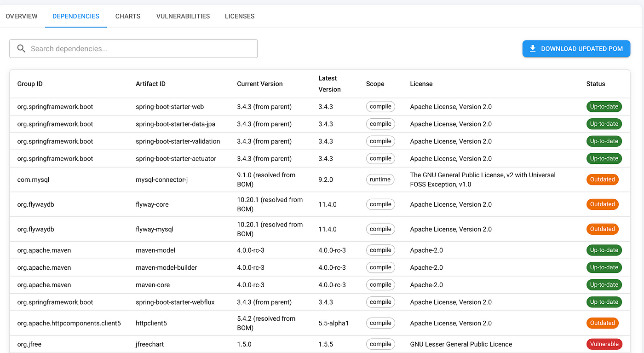Click the Artifact ID column header
Screen dimensions: 644x353
click(150, 84)
